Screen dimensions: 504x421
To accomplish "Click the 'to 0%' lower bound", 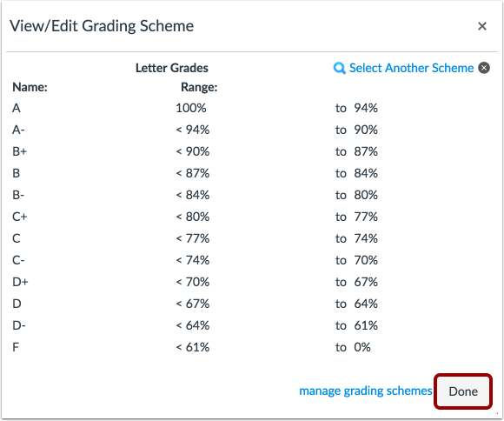I will pos(353,347).
